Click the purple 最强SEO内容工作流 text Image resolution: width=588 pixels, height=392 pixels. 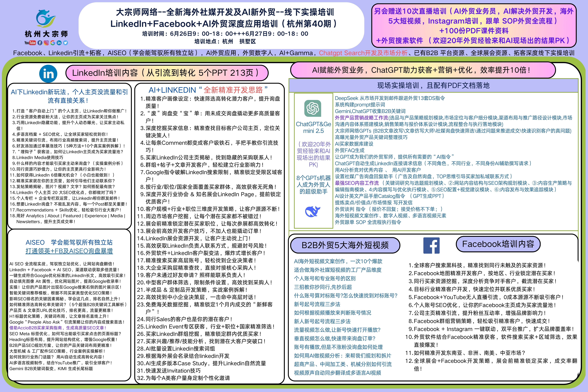357,183
